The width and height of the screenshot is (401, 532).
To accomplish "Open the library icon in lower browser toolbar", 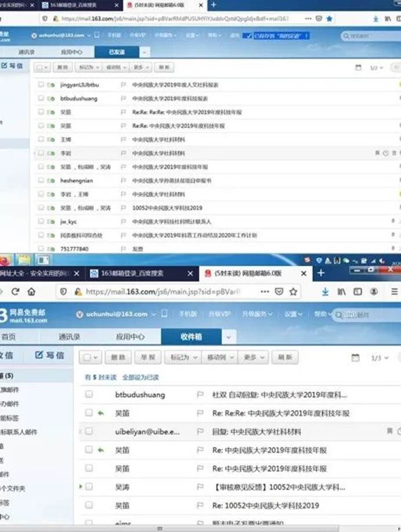I will point(341,291).
